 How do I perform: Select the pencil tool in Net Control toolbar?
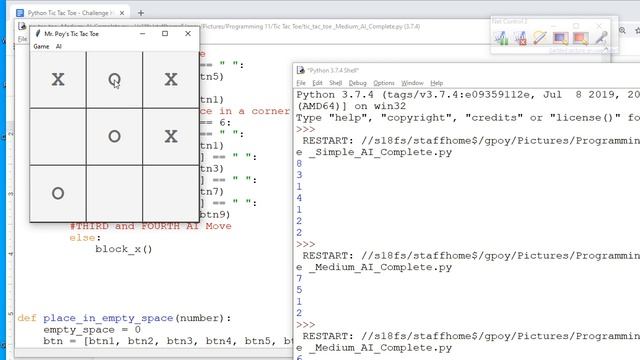[x=540, y=38]
